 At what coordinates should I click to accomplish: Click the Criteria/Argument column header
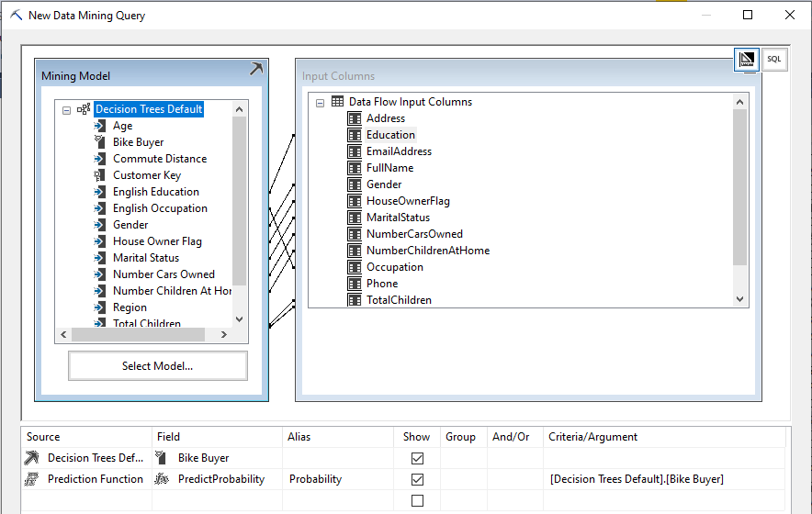point(592,437)
